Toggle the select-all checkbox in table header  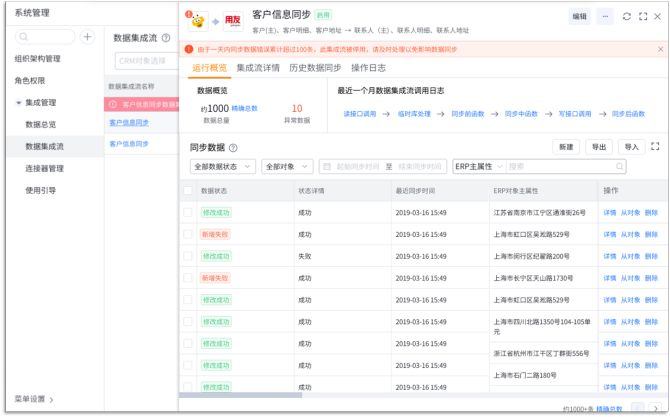188,189
